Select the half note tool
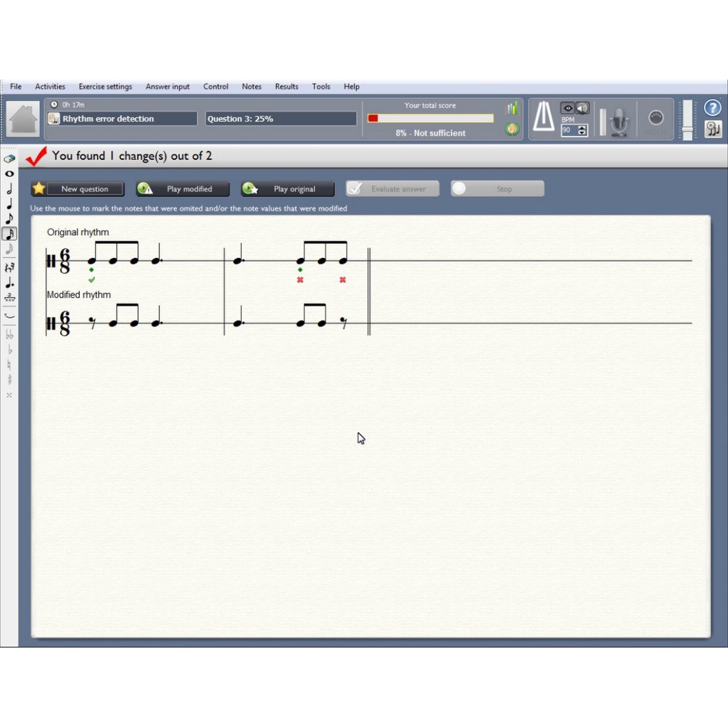Viewport: 728px width, 728px height. pyautogui.click(x=9, y=188)
